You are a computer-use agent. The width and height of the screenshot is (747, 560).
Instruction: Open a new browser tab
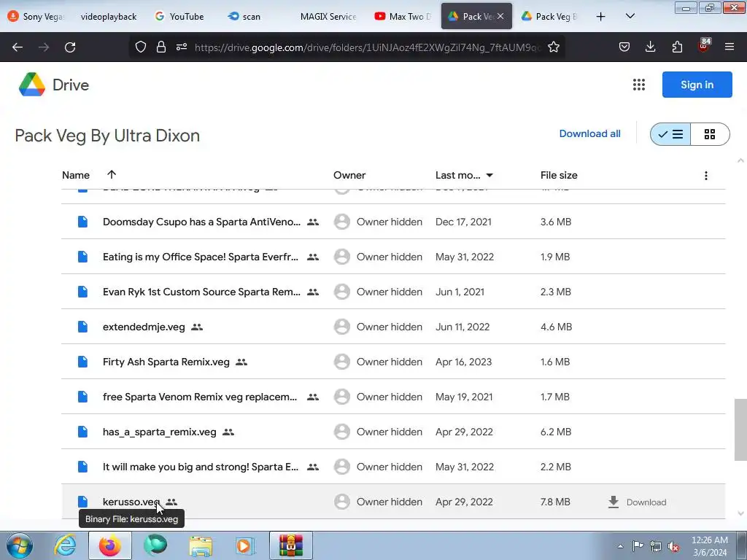(601, 16)
